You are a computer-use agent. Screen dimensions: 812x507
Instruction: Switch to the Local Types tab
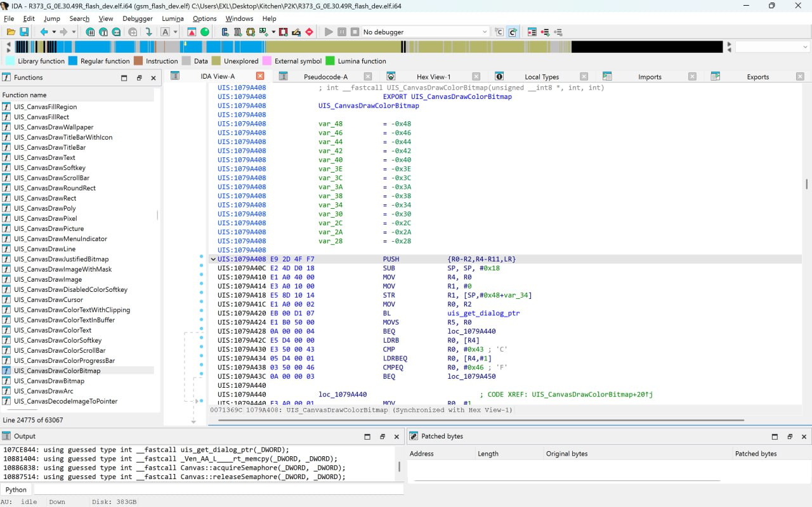(541, 77)
